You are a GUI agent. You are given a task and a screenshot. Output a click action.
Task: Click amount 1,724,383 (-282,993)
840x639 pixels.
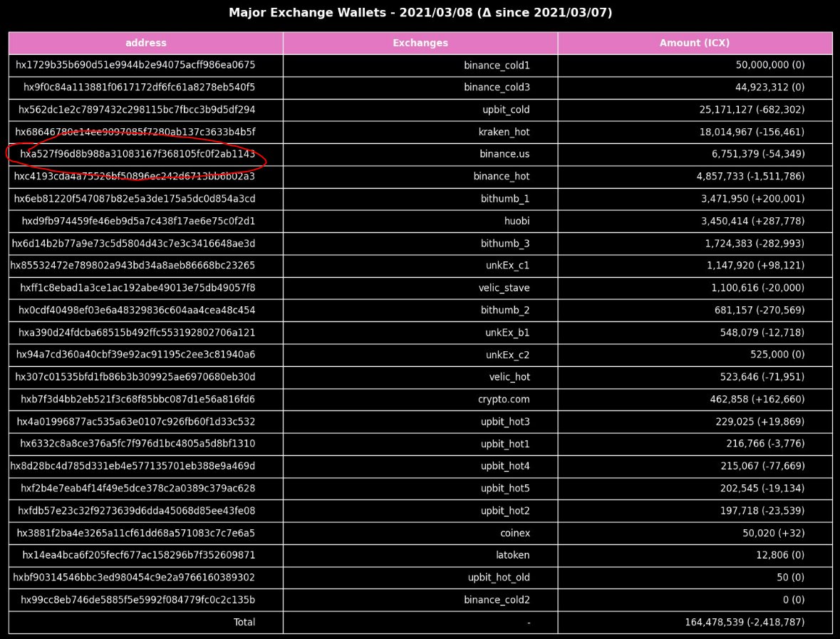755,244
